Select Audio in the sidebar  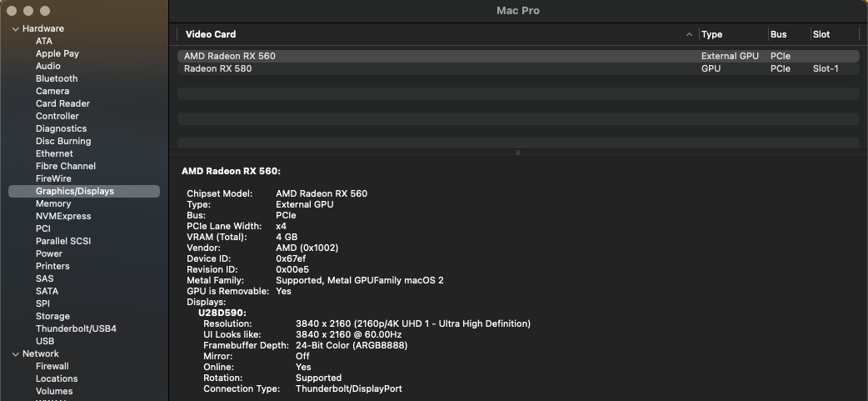click(x=48, y=66)
